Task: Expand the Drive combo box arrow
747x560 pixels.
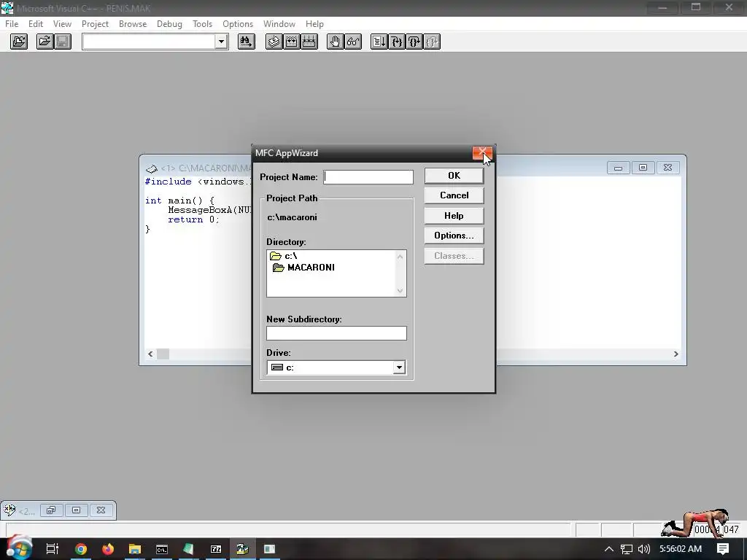Action: click(399, 367)
